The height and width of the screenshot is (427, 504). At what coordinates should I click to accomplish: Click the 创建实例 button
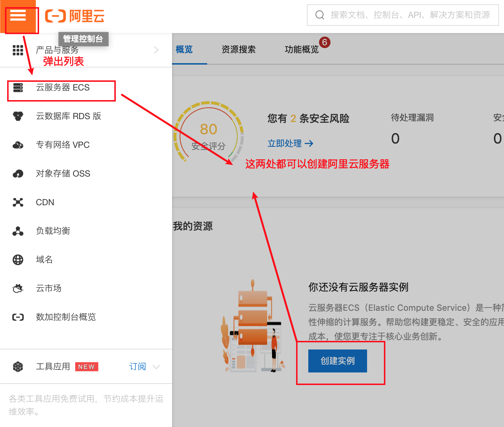point(338,361)
